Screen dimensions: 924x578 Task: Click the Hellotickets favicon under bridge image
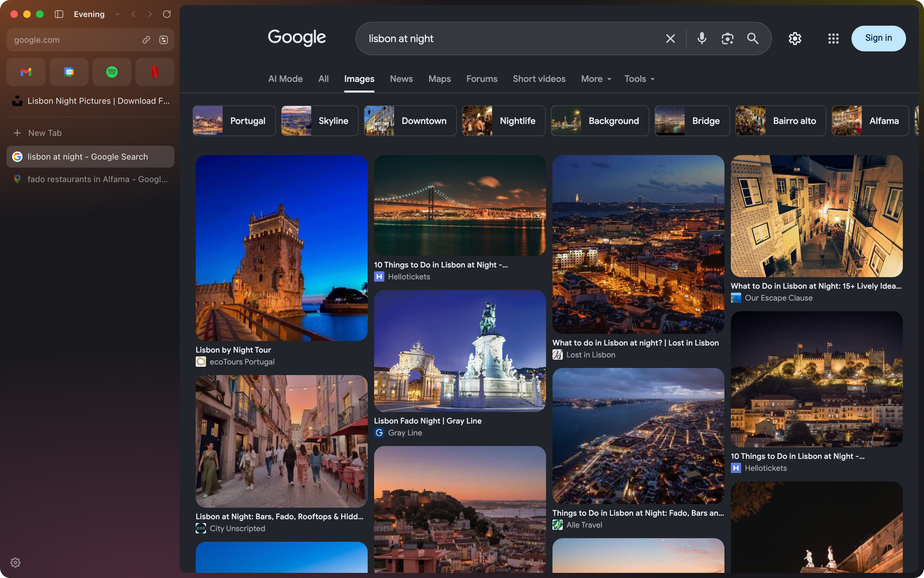coord(379,276)
